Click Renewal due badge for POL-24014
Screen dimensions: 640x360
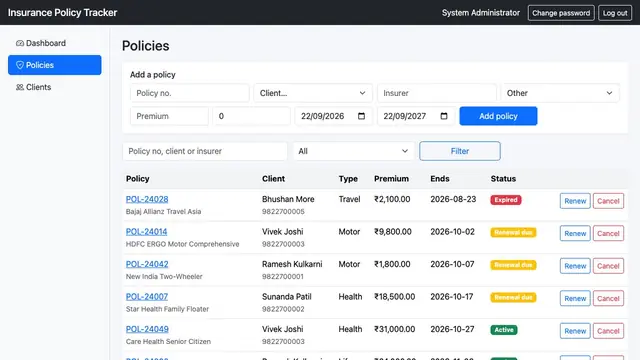[513, 232]
